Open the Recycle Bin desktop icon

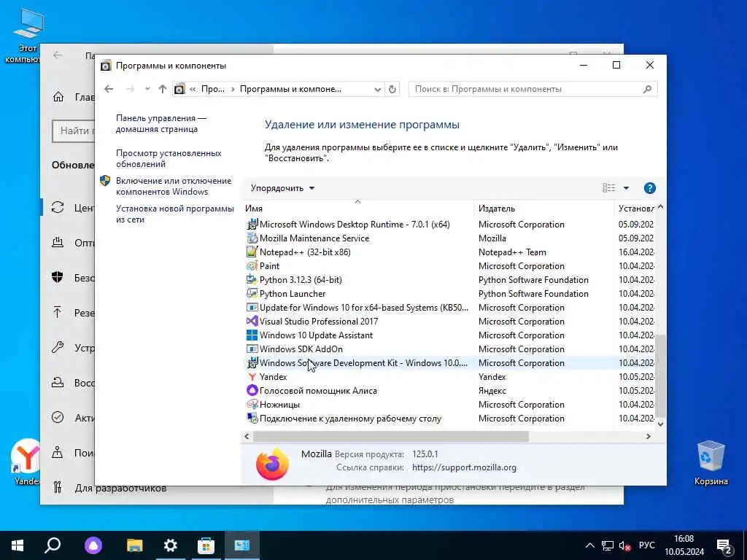(711, 462)
